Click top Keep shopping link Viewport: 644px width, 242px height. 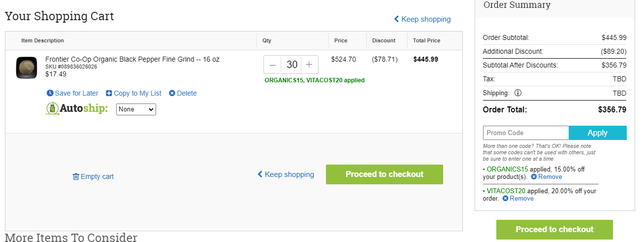coord(422,19)
